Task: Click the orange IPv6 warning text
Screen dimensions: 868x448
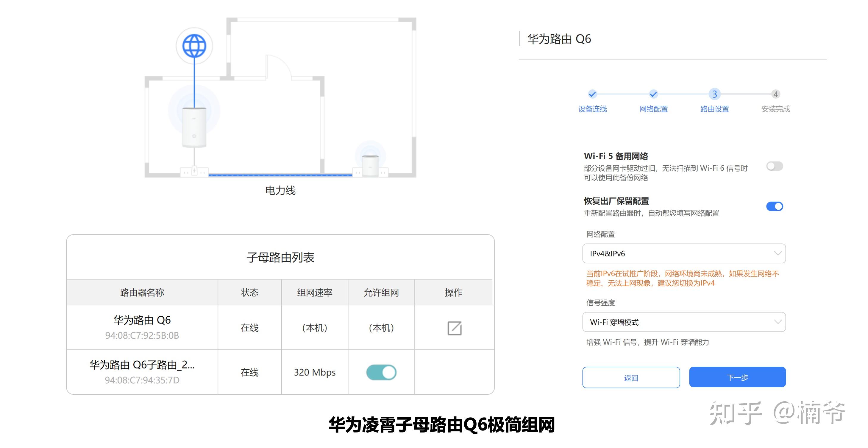Action: tap(682, 278)
